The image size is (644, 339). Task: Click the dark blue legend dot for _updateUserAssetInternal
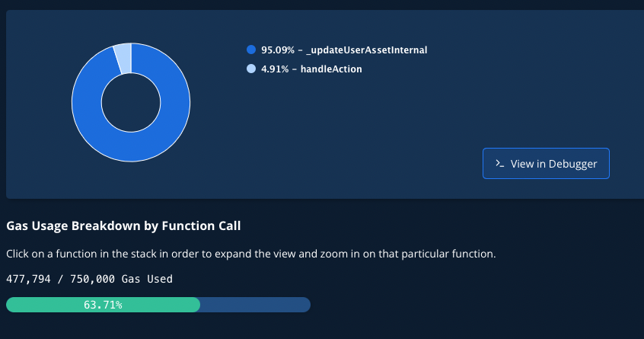(251, 50)
